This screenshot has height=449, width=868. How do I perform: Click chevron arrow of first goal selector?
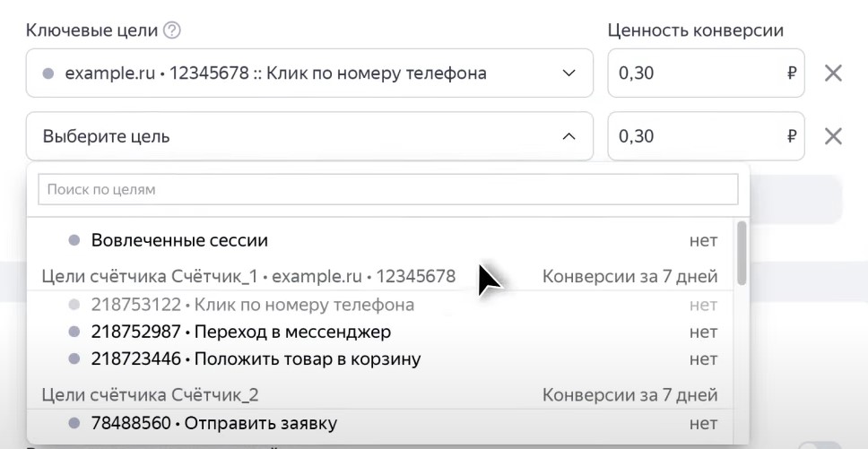pos(569,73)
